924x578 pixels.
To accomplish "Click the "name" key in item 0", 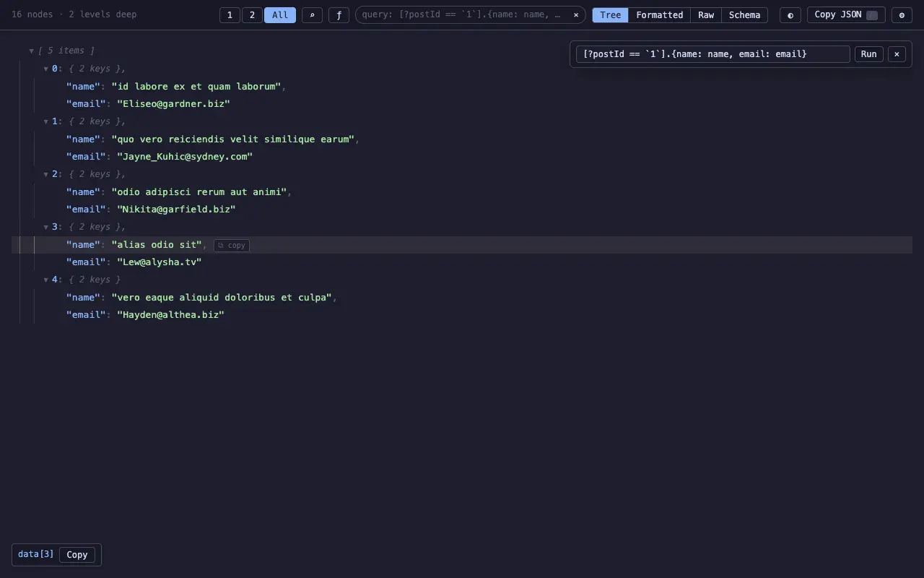I will (x=83, y=87).
